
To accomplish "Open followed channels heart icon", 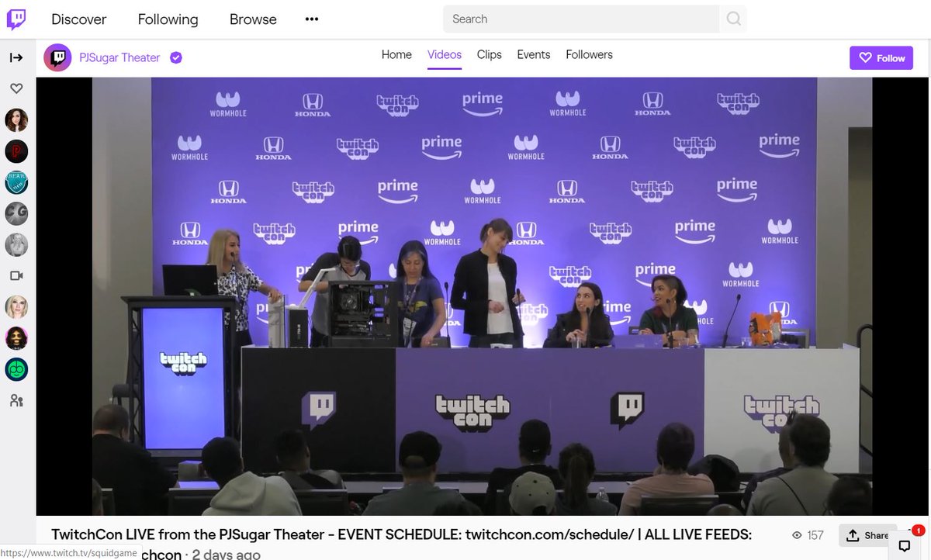I will [x=16, y=88].
